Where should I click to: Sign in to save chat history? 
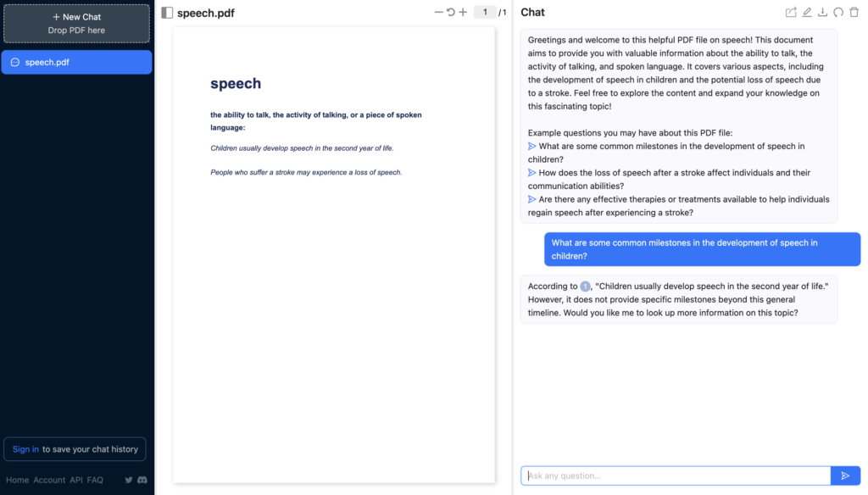pyautogui.click(x=25, y=448)
